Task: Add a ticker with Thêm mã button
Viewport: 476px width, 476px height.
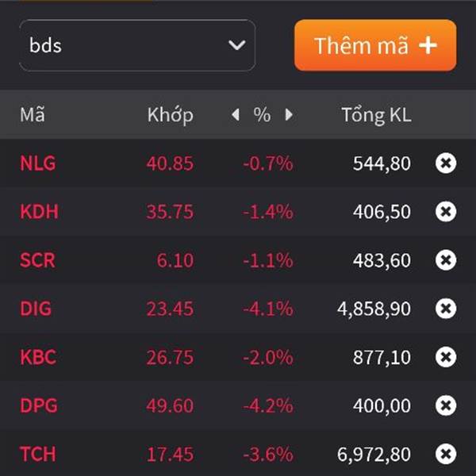Action: click(x=375, y=45)
